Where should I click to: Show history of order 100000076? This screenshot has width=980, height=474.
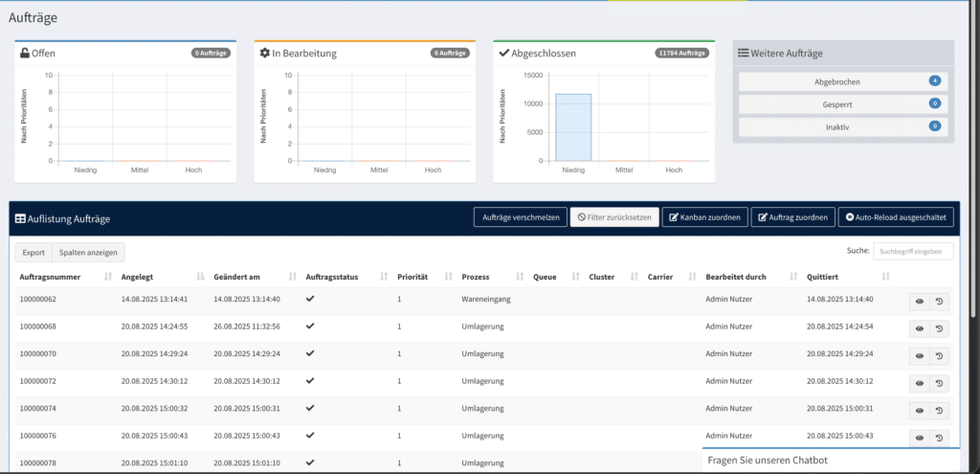coord(939,437)
